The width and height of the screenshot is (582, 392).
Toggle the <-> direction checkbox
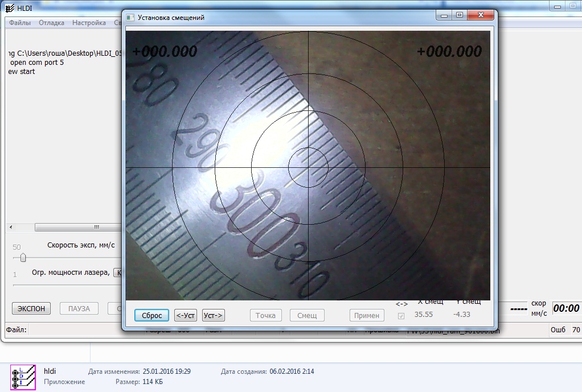coord(401,316)
